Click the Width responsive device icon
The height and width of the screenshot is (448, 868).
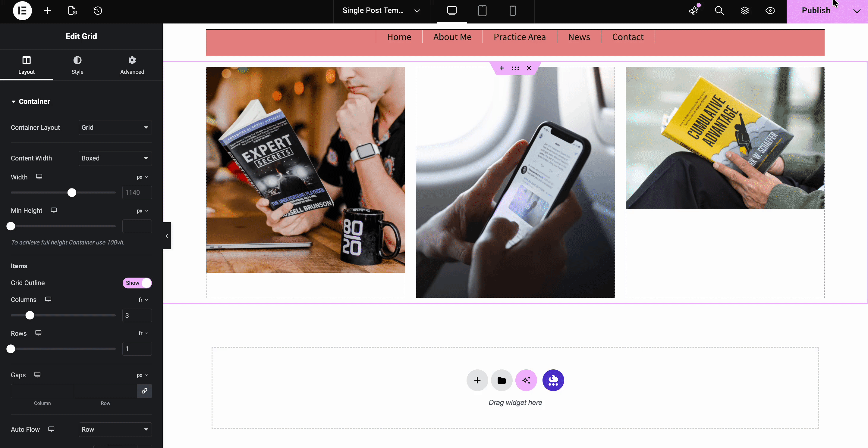(39, 177)
